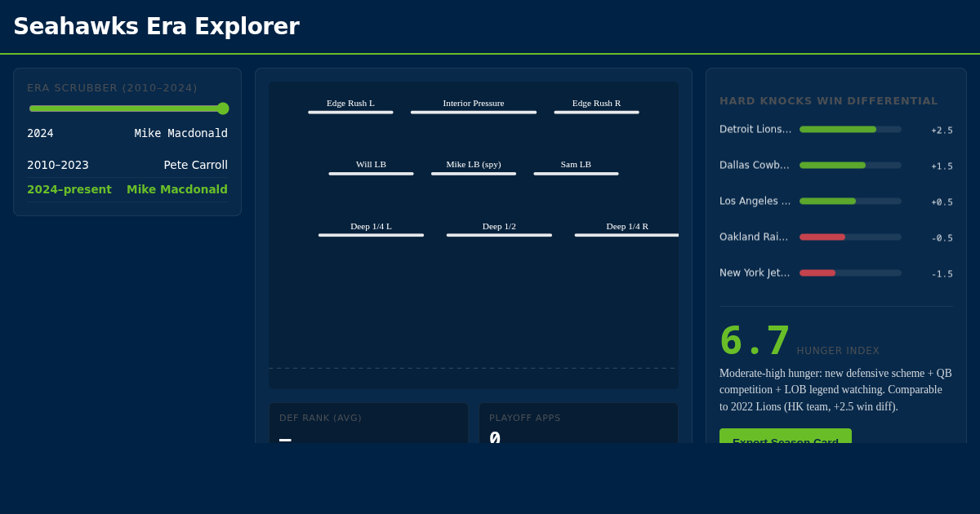Click the Oakland Raiders win differential bar

click(x=850, y=237)
